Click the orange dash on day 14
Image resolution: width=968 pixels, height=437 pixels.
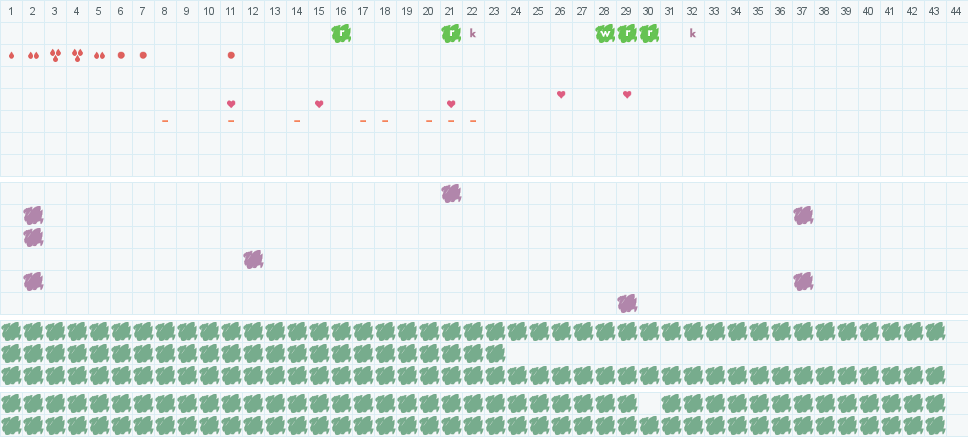tap(297, 121)
